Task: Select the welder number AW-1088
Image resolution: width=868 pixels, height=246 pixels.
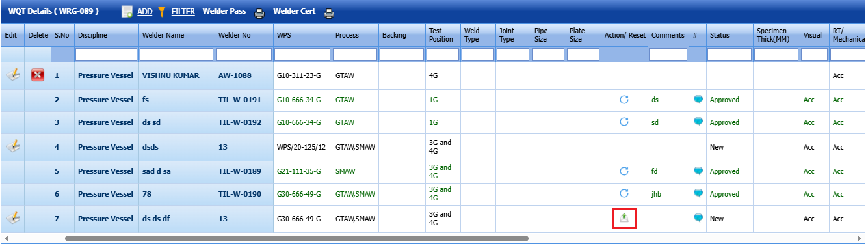Action: (x=235, y=75)
